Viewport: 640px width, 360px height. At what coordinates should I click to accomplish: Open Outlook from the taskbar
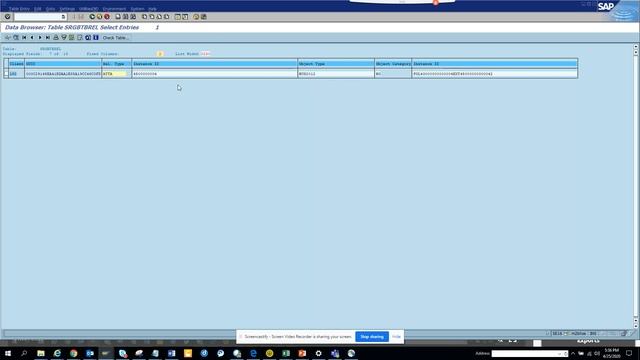tap(90, 353)
